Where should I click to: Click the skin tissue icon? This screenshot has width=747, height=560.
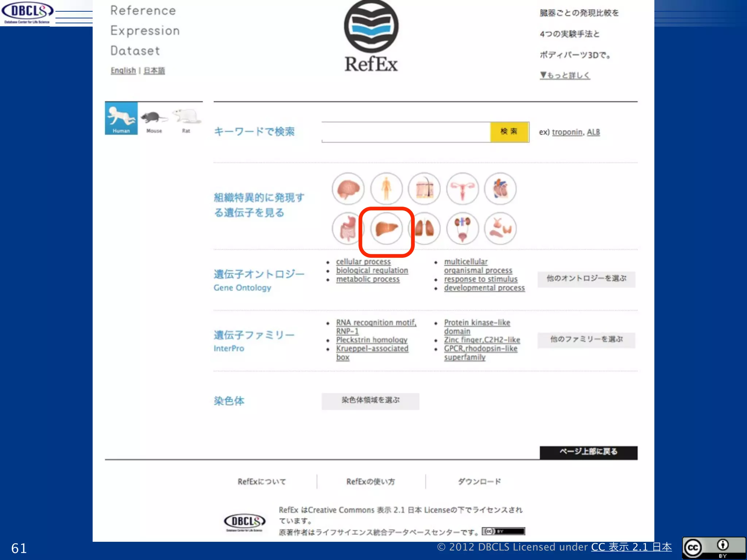[x=424, y=189]
